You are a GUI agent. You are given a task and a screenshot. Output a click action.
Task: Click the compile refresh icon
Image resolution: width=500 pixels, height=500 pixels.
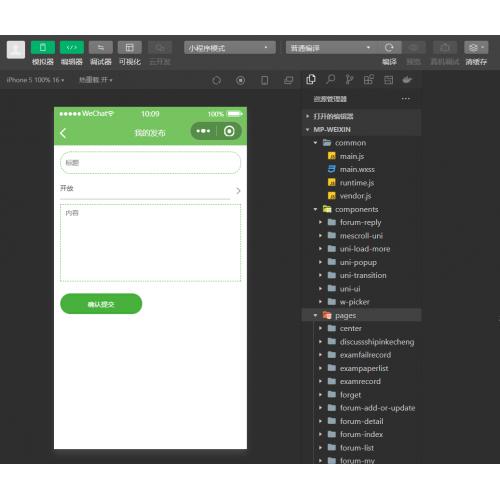(x=389, y=48)
